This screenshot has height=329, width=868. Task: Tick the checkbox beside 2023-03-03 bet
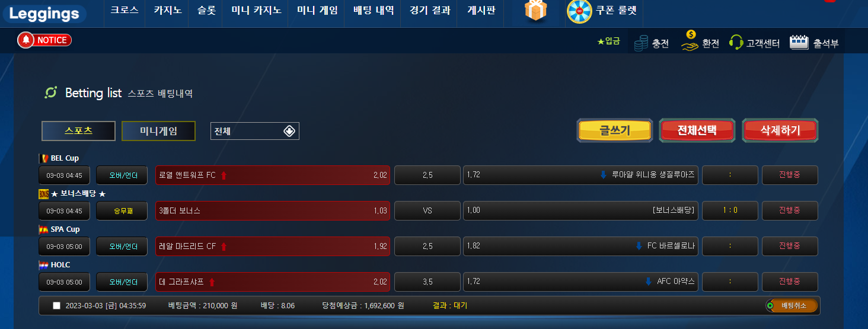(x=56, y=306)
